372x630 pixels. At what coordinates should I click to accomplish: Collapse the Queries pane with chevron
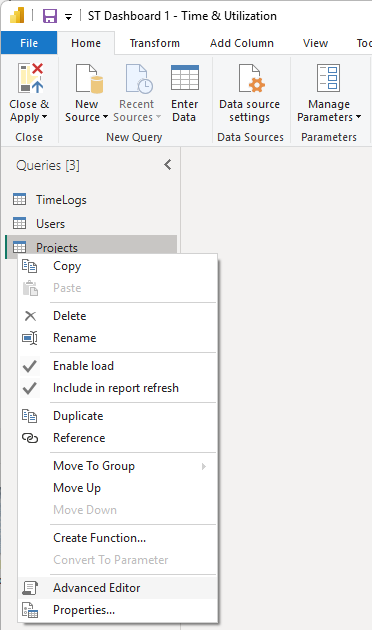168,165
